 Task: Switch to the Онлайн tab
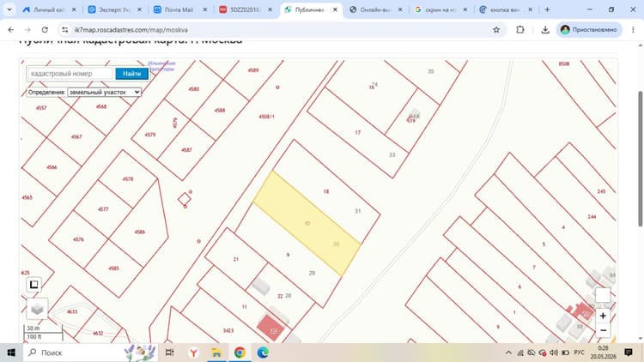(x=376, y=9)
